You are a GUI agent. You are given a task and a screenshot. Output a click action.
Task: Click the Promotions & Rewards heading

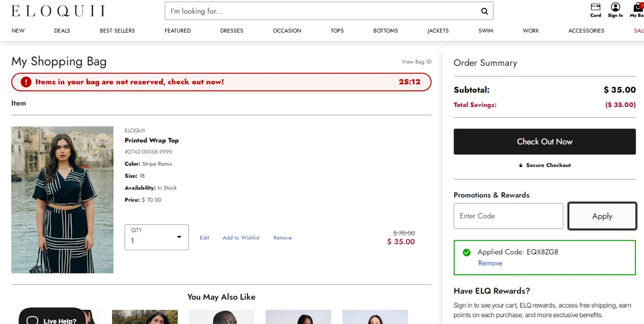[x=492, y=195]
